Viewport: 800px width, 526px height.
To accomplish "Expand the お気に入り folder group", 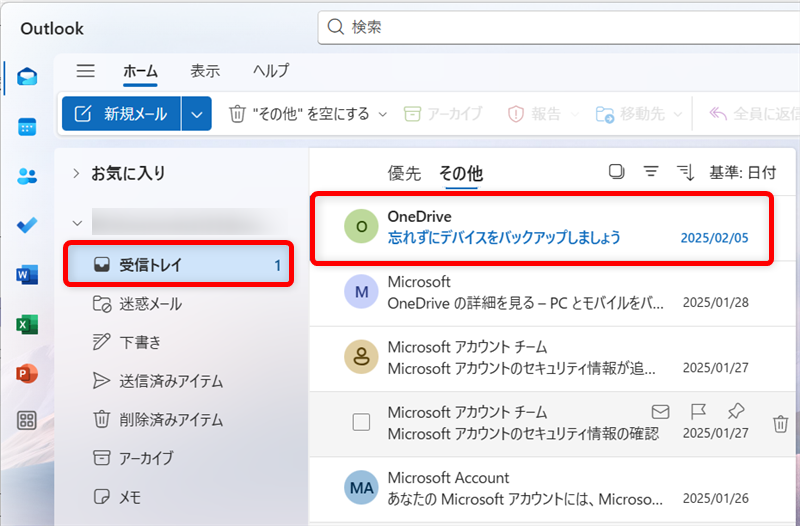I will [x=76, y=173].
